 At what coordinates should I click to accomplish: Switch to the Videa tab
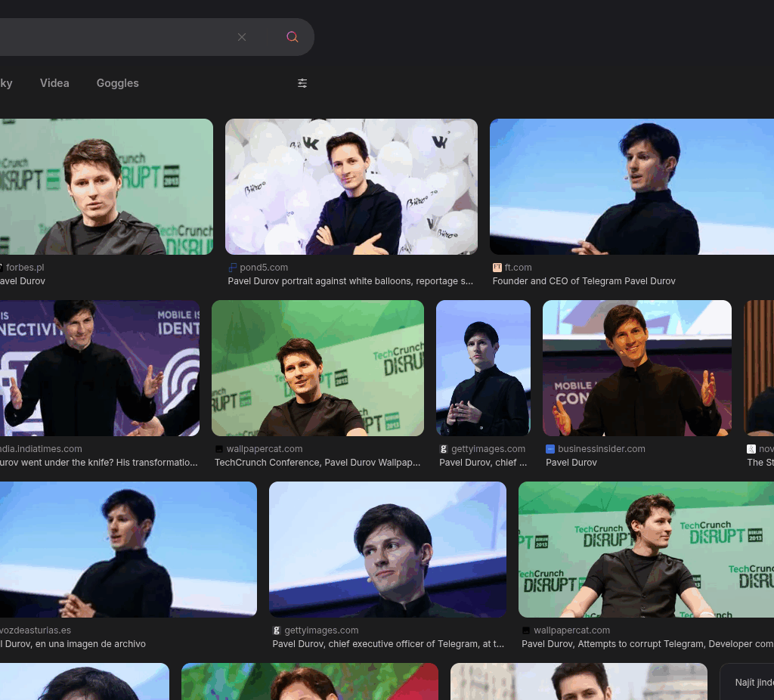point(54,83)
